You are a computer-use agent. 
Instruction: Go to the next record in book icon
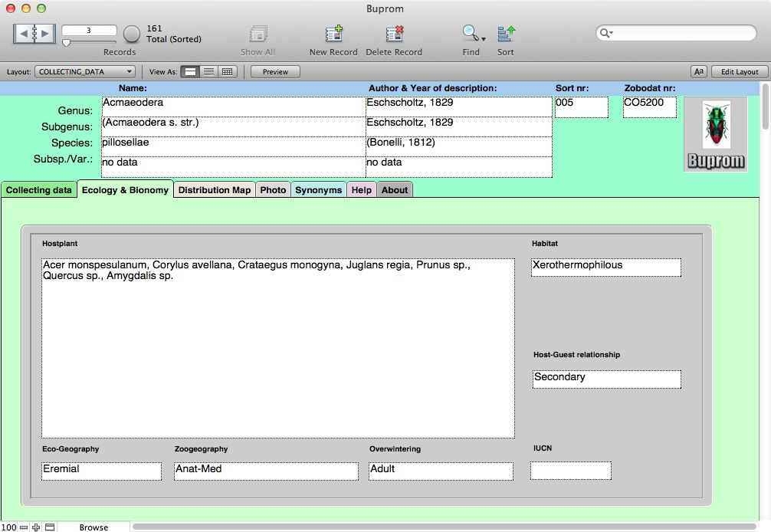click(45, 33)
